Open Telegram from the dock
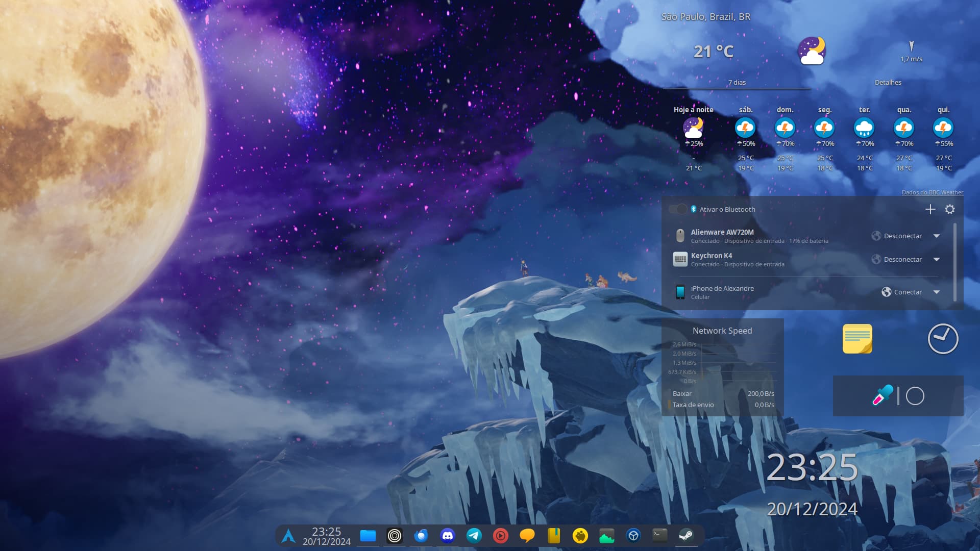Viewport: 980px width, 551px height. (x=474, y=536)
